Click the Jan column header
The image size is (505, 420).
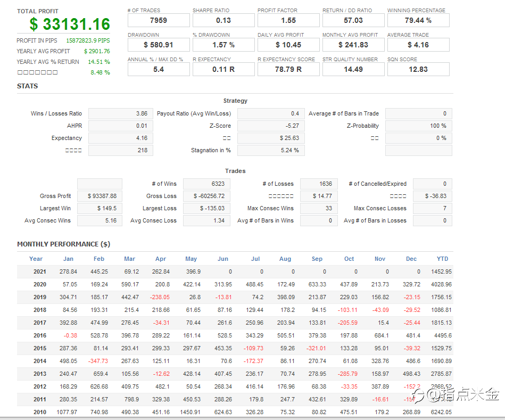tap(68, 259)
